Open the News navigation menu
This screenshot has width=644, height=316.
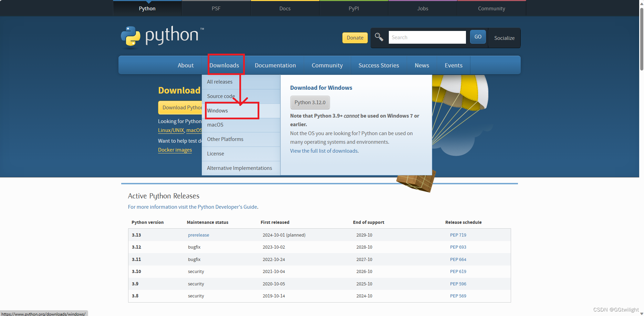[x=422, y=65]
